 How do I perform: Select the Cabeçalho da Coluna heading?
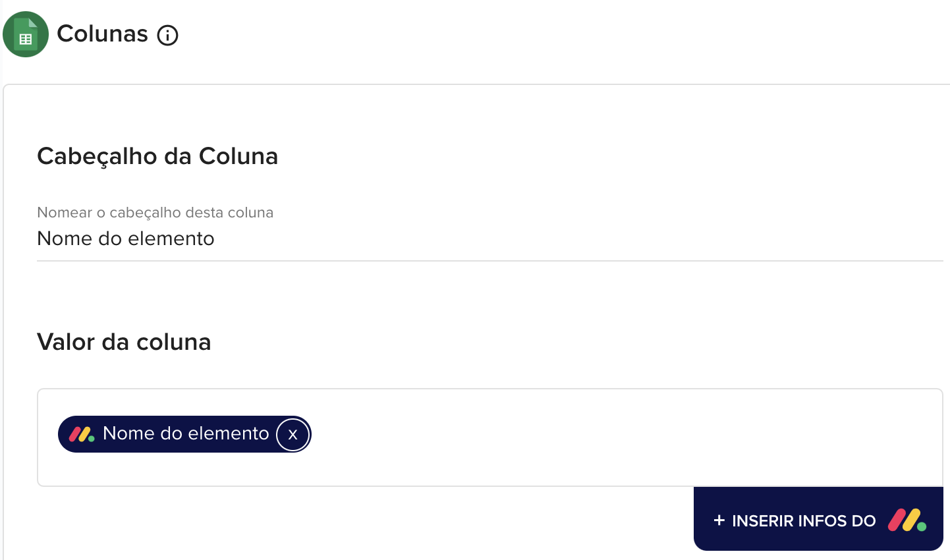tap(157, 156)
